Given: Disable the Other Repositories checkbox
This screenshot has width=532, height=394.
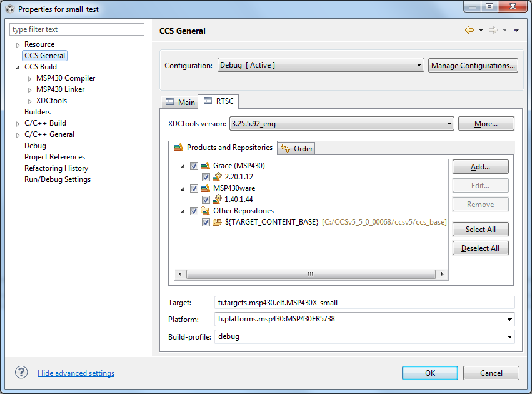Looking at the screenshot, I should (194, 211).
